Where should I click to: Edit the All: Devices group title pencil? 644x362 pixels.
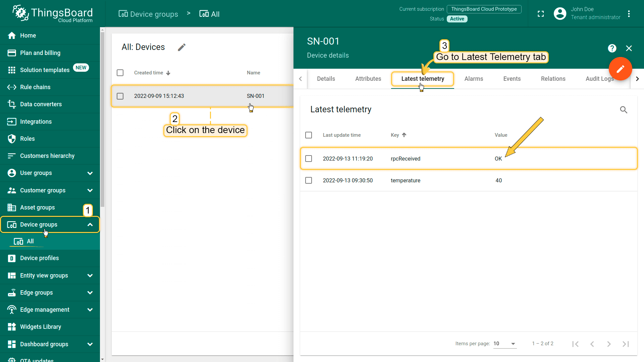click(x=181, y=47)
